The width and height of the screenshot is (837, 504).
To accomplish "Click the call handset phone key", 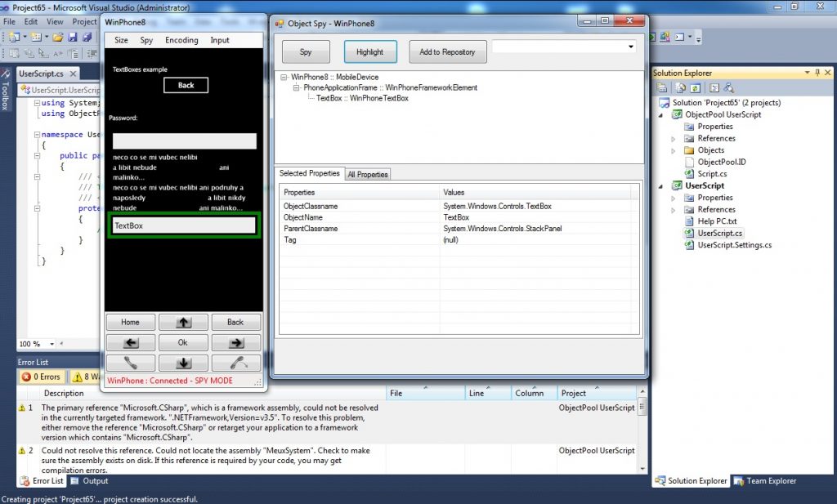I will click(x=131, y=363).
